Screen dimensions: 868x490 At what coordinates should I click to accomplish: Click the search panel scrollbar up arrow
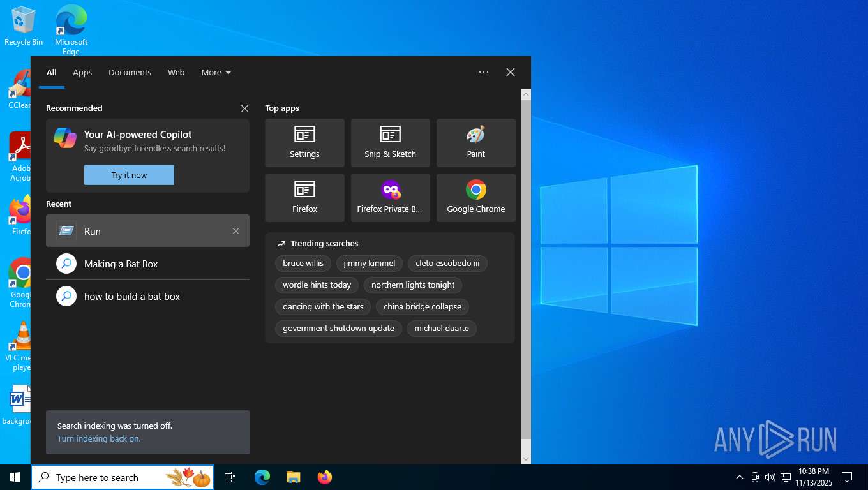click(x=526, y=94)
